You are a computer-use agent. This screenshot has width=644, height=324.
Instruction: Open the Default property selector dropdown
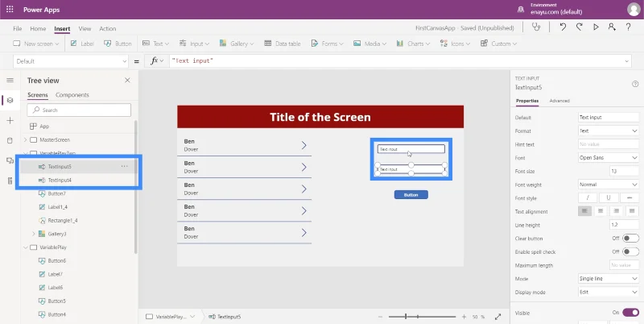[71, 61]
